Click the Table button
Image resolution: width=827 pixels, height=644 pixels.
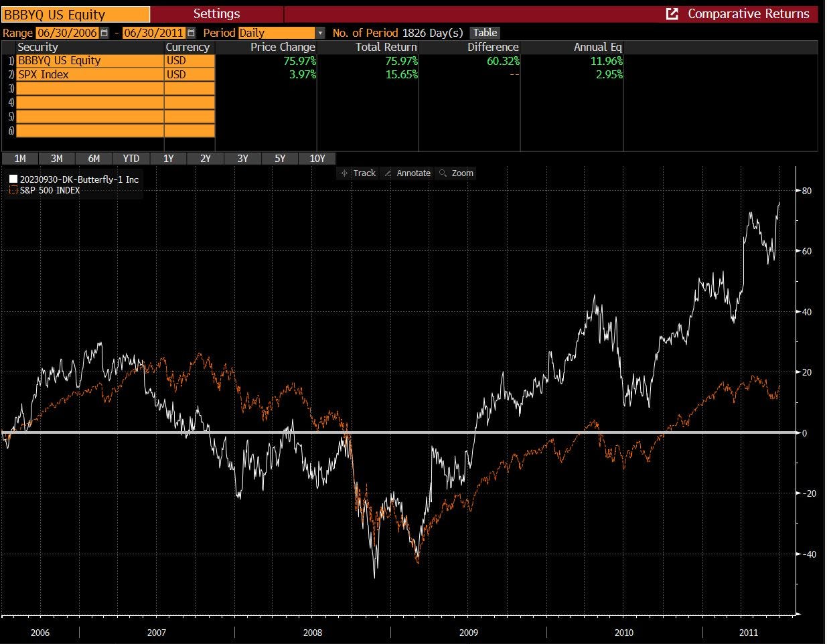[485, 33]
